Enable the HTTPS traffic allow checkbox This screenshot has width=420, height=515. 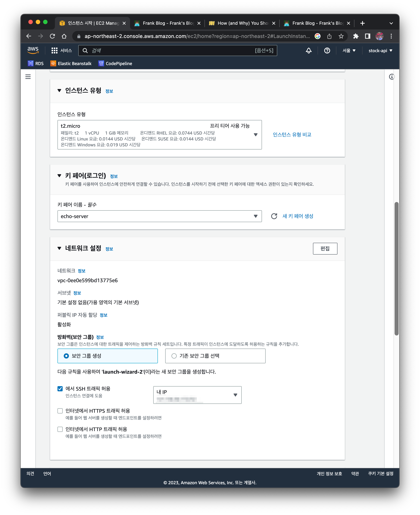pos(60,411)
